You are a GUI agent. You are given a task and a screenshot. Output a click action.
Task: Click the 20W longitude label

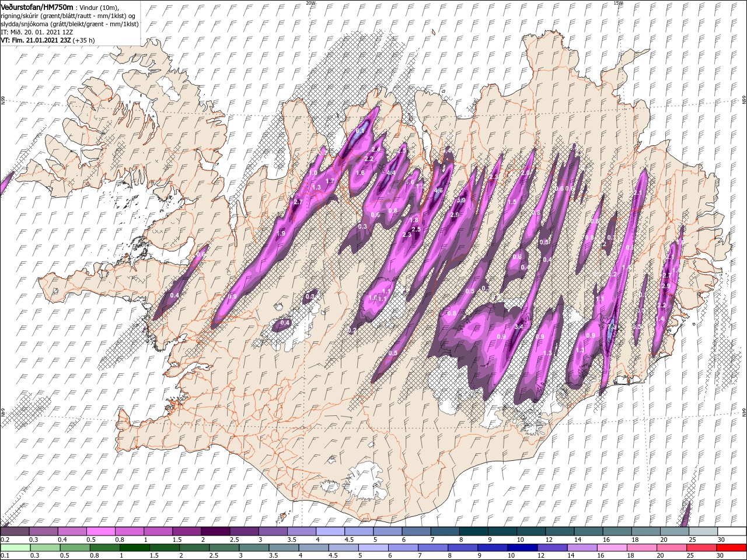(311, 3)
